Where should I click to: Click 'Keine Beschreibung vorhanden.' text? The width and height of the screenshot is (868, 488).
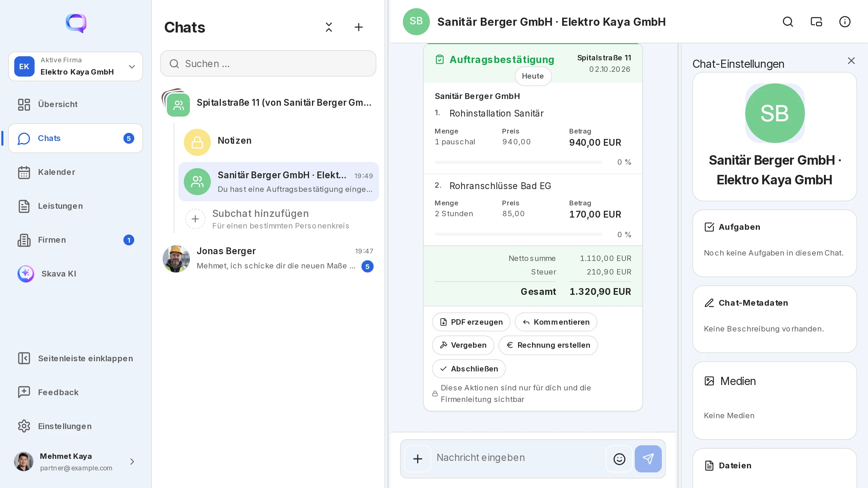764,329
